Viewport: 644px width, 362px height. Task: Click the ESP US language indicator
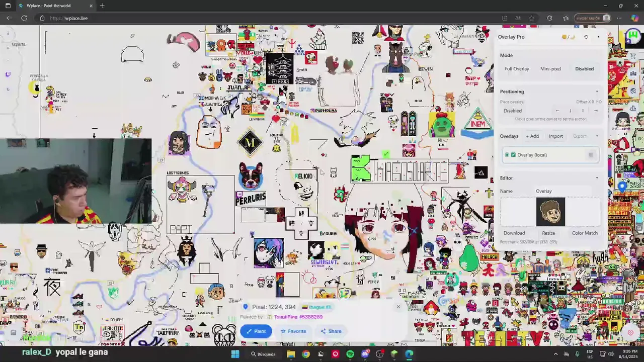coord(590,354)
